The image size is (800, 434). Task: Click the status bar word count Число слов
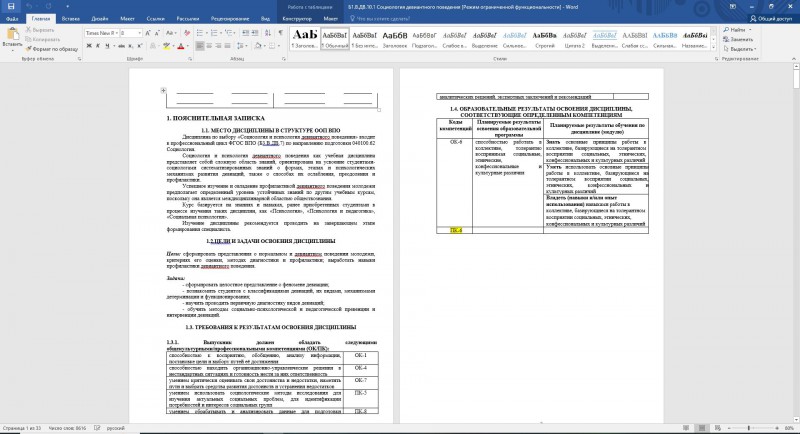tap(67, 428)
